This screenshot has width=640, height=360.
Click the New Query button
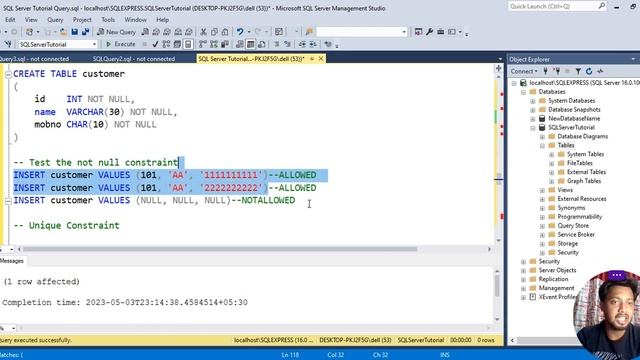tap(117, 32)
